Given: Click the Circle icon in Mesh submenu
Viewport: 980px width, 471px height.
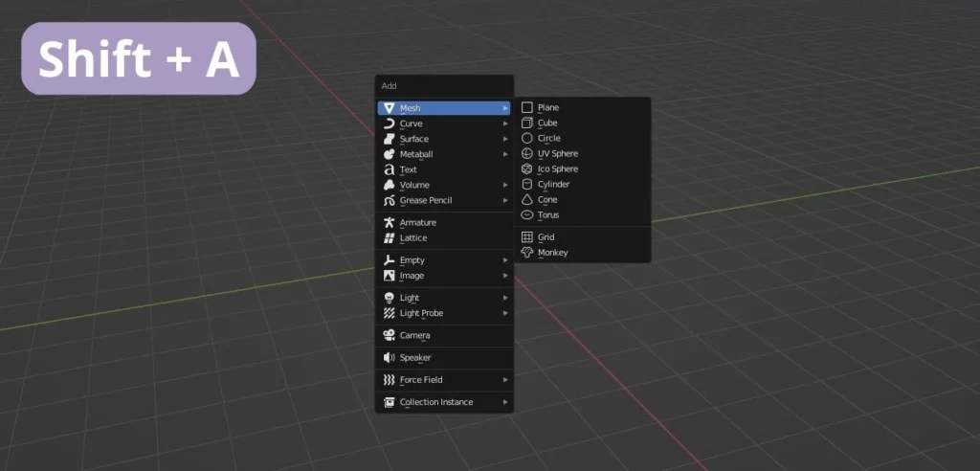Looking at the screenshot, I should coord(527,138).
